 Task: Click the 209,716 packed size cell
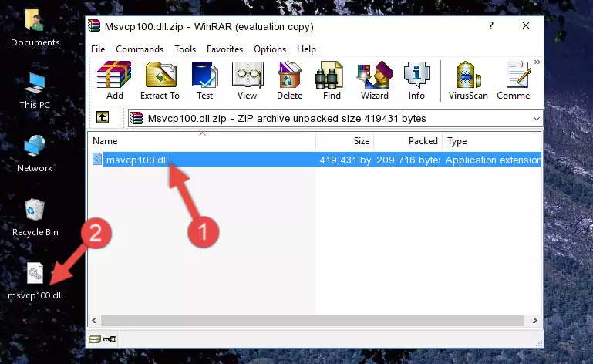(x=408, y=160)
